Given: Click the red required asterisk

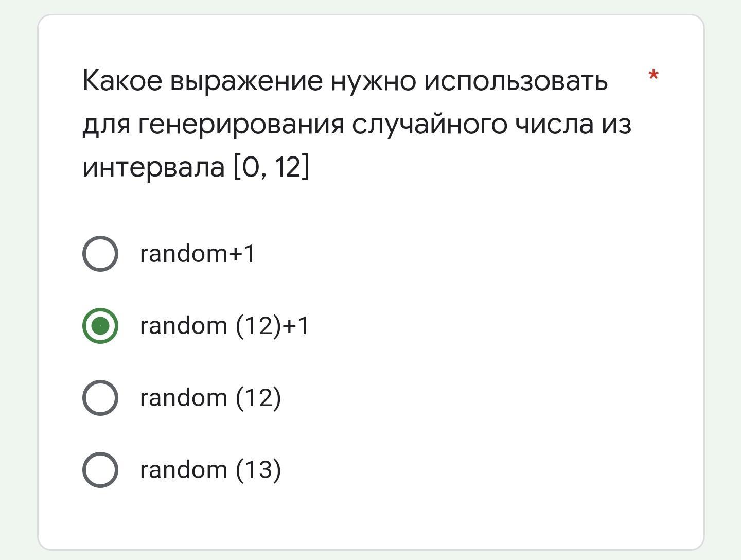Looking at the screenshot, I should [x=654, y=76].
